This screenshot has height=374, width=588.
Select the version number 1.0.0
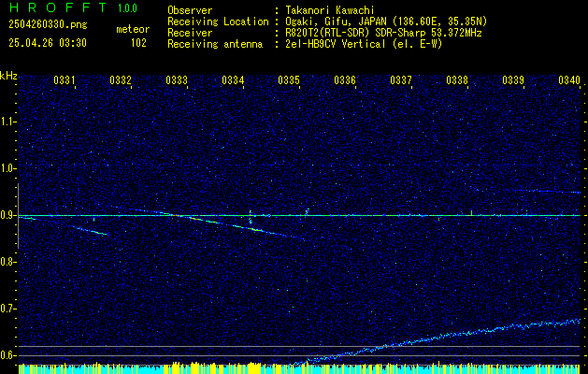pyautogui.click(x=127, y=7)
